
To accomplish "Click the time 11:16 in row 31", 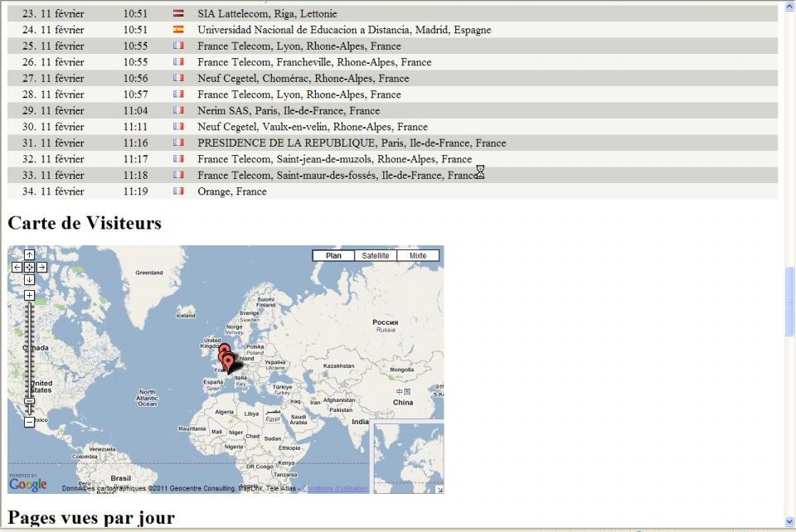I will 135,143.
